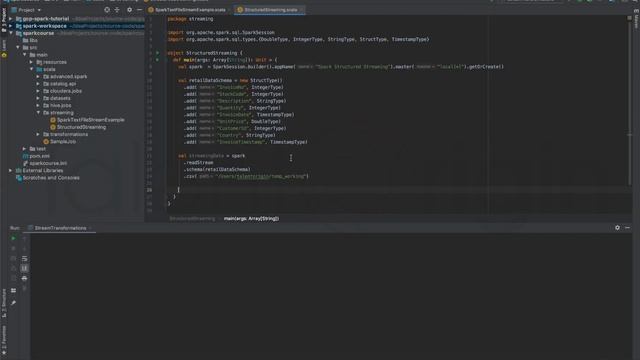Collapse the sparkcourse project node
Screen dimensions: 640x360
[x=11, y=33]
